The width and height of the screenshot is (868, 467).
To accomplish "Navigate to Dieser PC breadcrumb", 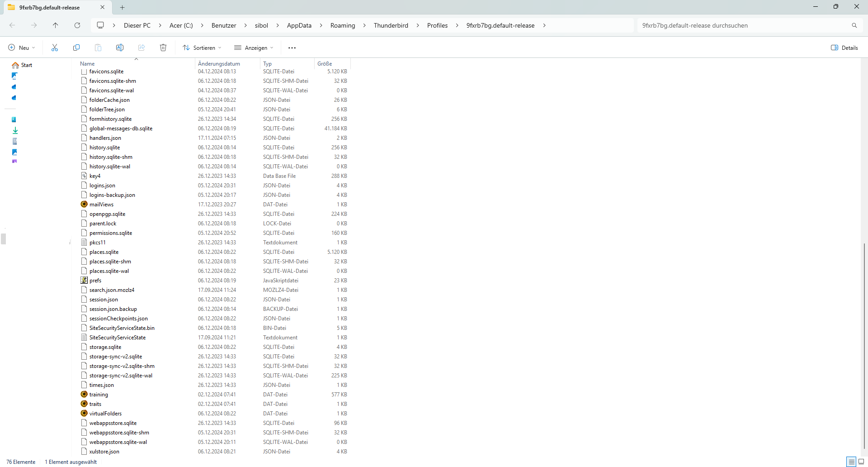I will point(137,25).
